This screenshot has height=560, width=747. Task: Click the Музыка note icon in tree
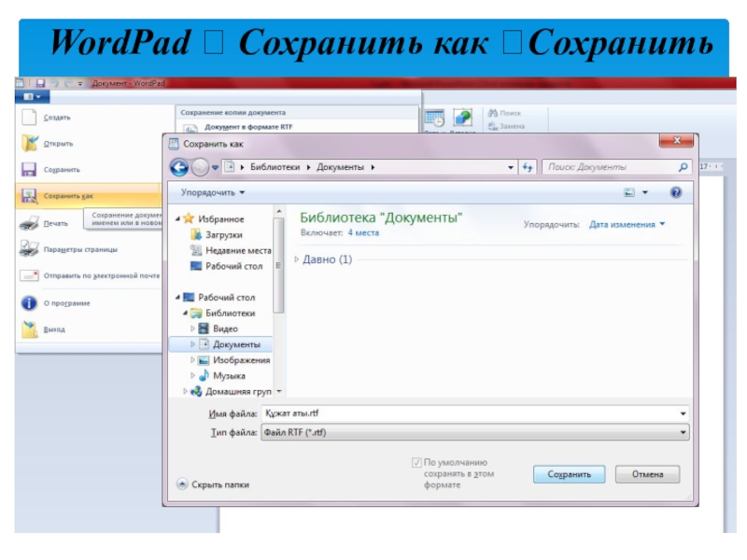[x=204, y=375]
